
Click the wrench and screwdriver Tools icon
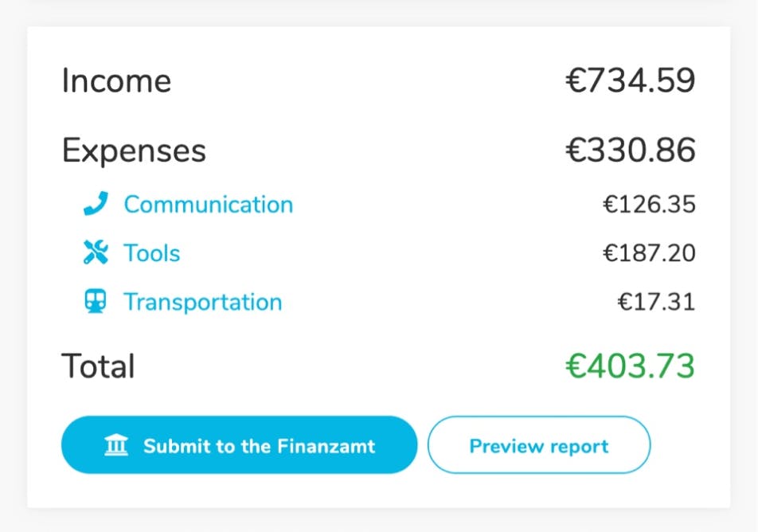pyautogui.click(x=96, y=253)
